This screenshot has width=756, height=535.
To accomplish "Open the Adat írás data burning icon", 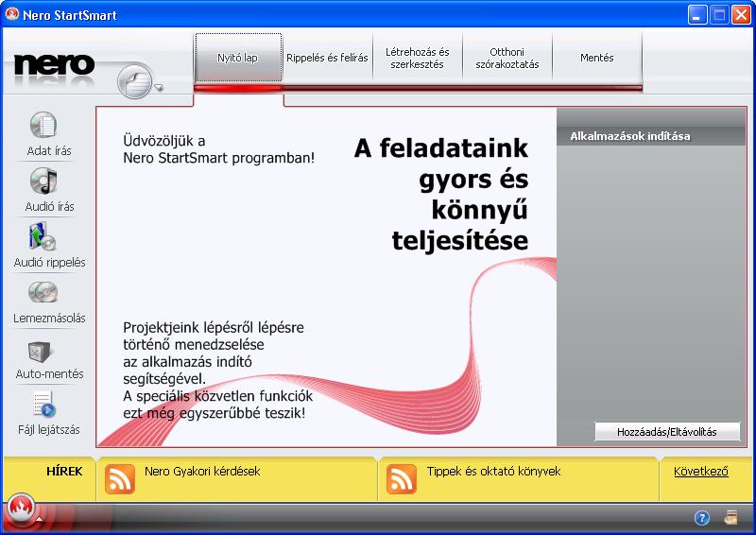I will click(43, 125).
